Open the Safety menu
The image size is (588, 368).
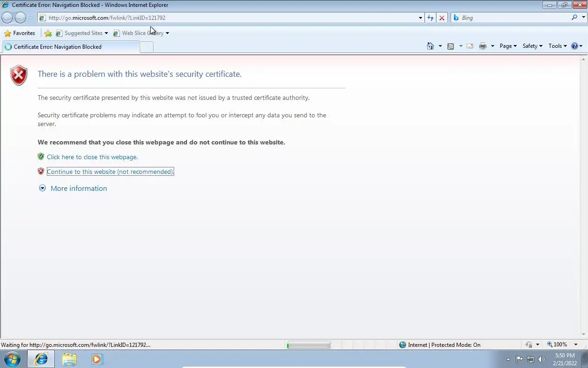tap(532, 46)
